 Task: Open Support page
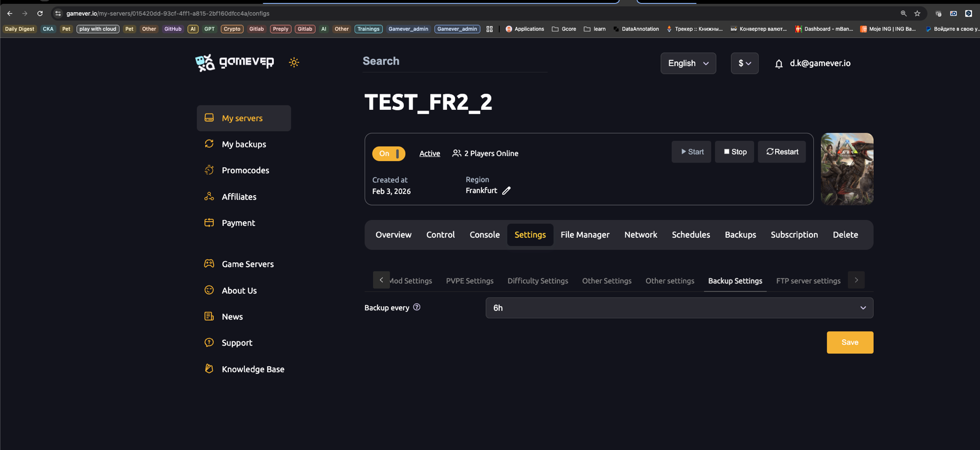coord(237,343)
